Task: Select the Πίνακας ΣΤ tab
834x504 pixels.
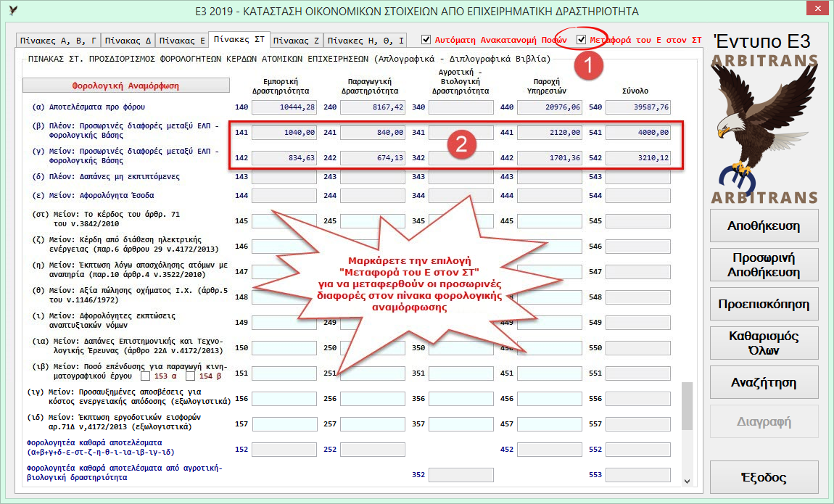Action: click(239, 39)
